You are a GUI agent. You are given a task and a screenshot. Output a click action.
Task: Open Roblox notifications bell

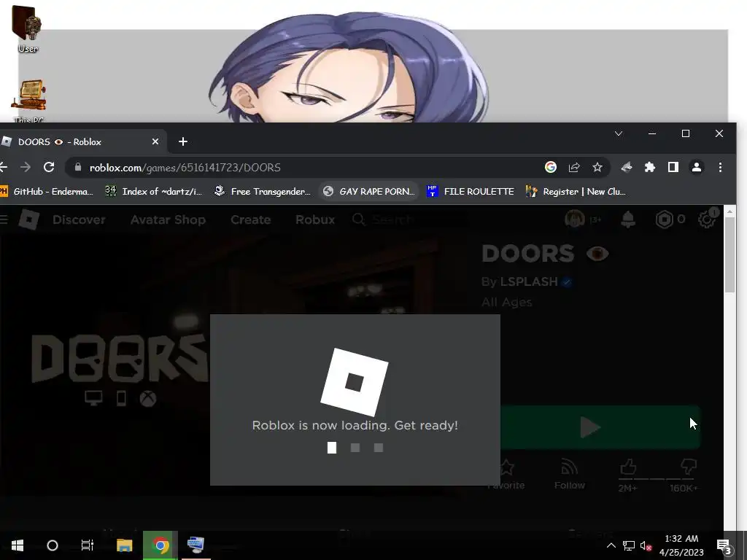coord(628,219)
